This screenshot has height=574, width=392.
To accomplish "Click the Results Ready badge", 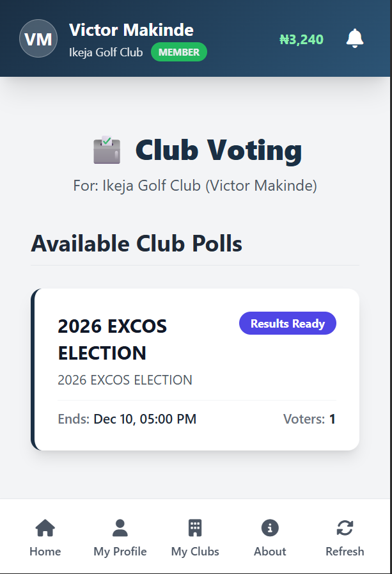I will click(x=287, y=324).
